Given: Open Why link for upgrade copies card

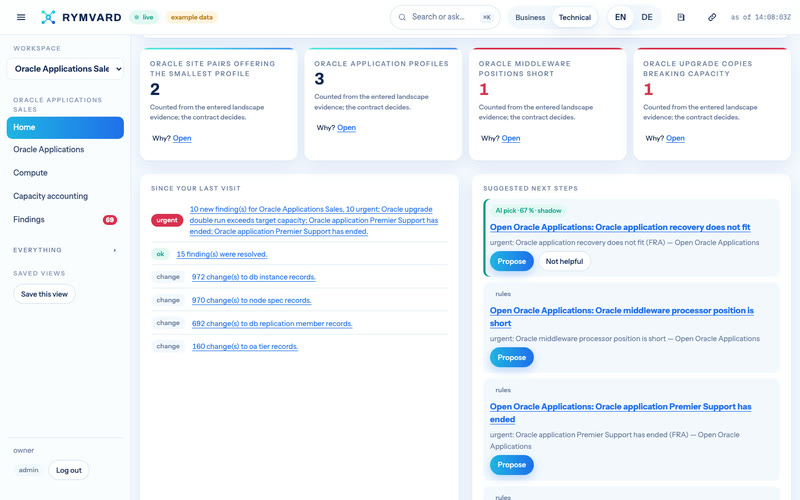Looking at the screenshot, I should tap(675, 138).
